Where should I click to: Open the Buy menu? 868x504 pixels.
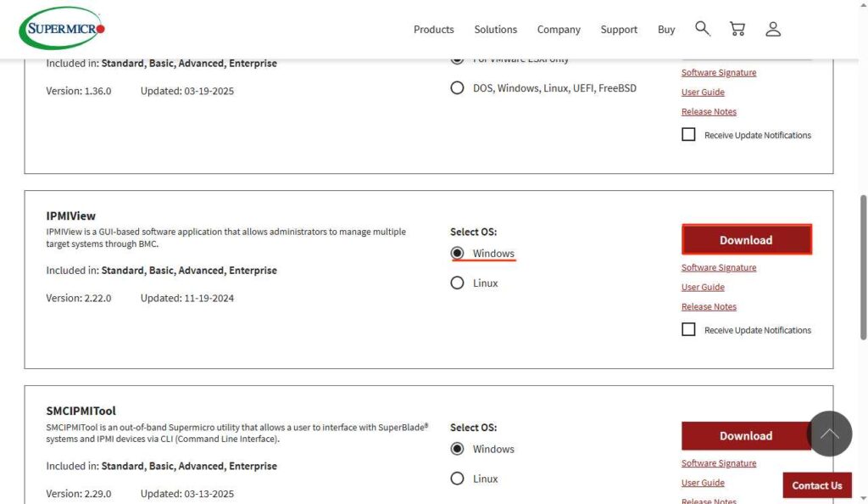[666, 30]
